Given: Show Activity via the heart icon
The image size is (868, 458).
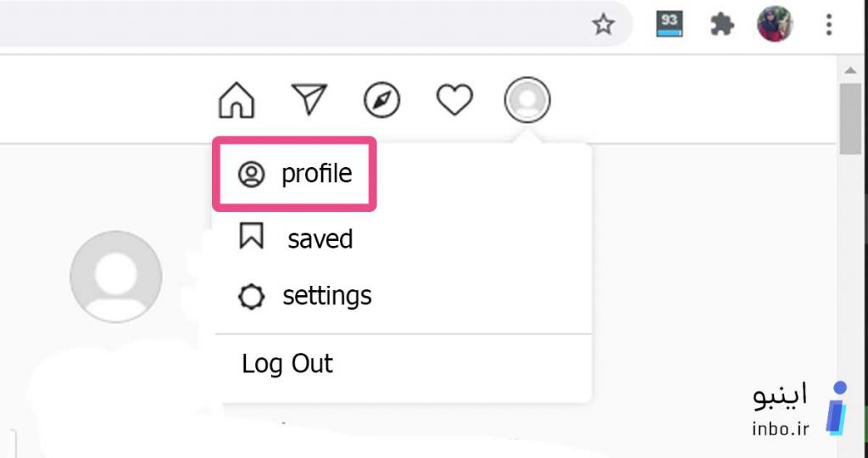Looking at the screenshot, I should pos(454,100).
